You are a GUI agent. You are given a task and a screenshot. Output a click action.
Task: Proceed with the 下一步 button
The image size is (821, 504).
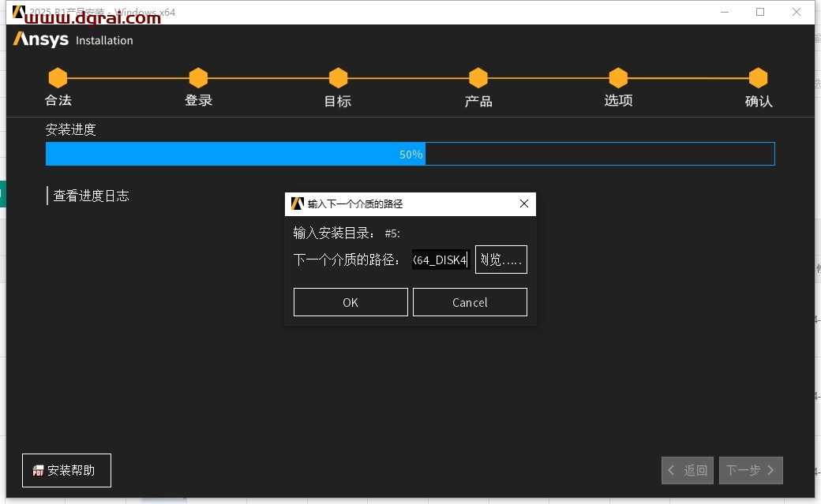tap(750, 470)
